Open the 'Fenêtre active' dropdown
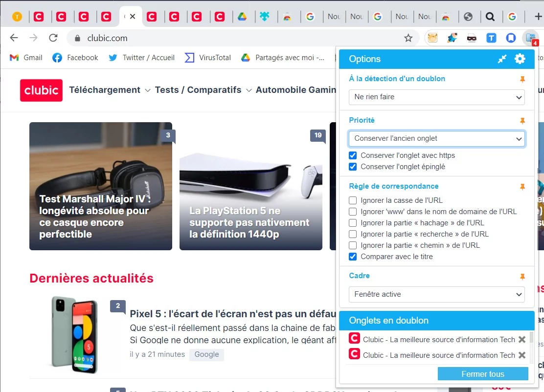Viewport: 544px width, 392px height. point(436,294)
